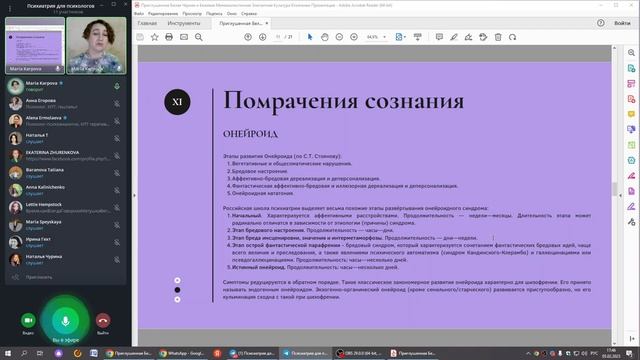Screen dimensions: 640x360
Task: Open the Acrobat help question mark
Action: (600, 23)
